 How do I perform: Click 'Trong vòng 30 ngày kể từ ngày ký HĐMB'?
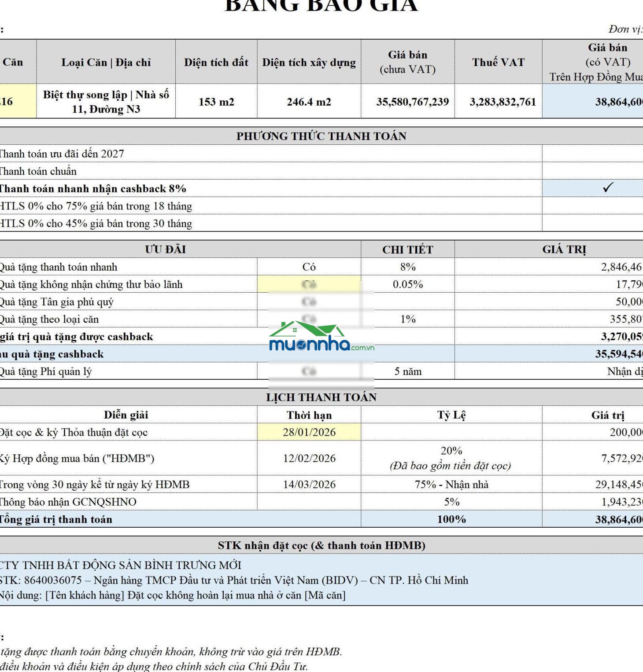95,485
